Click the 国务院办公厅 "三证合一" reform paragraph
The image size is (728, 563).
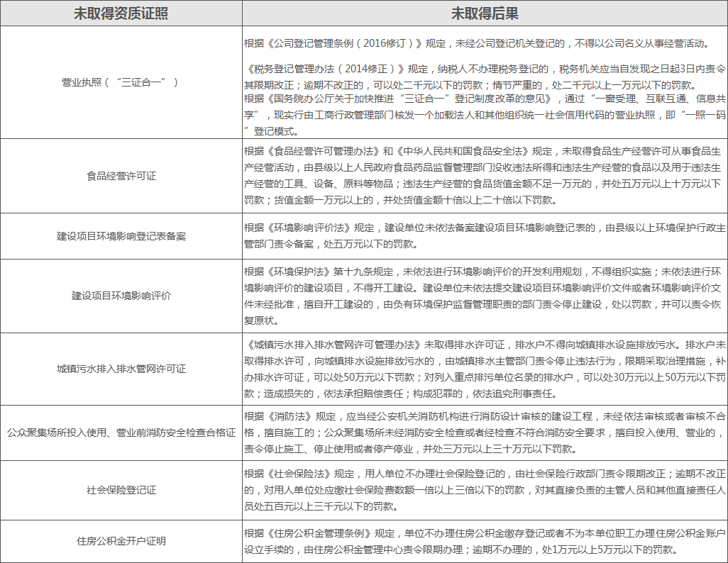click(x=485, y=115)
